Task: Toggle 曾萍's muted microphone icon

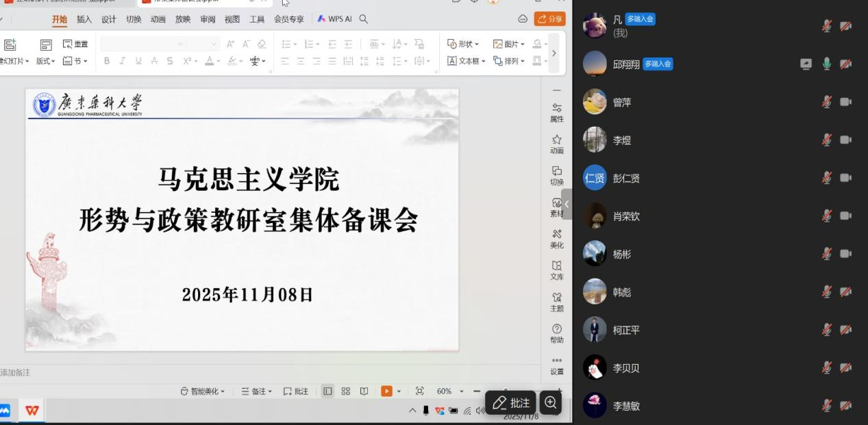Action: coord(827,102)
